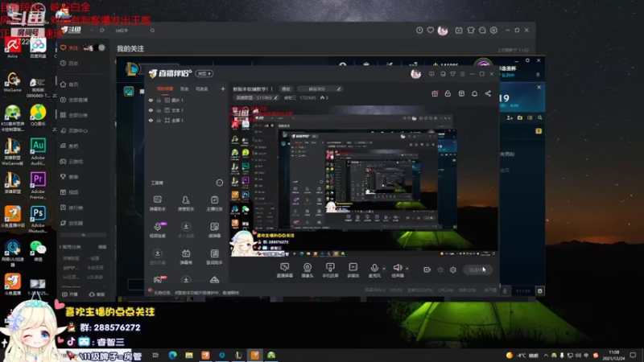Hide the 文本 1 layer with its eye icon
The height and width of the screenshot is (362, 644).
coord(151,110)
